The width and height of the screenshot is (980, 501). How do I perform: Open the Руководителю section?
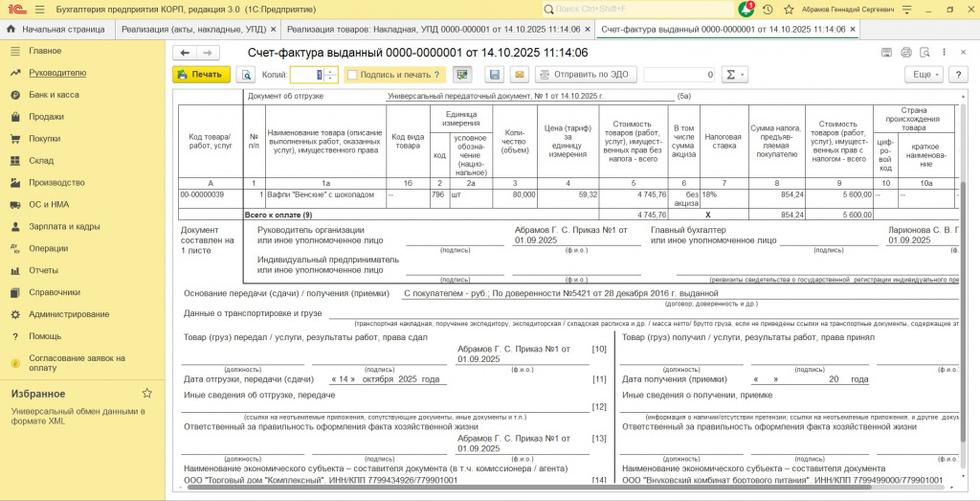click(57, 73)
